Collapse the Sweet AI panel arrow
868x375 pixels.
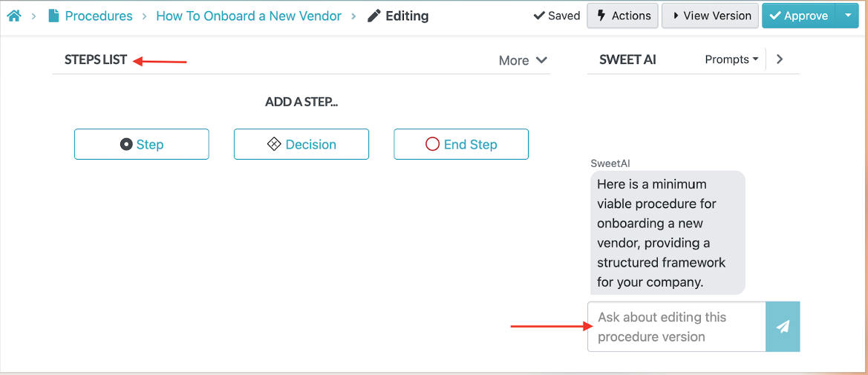click(x=780, y=59)
